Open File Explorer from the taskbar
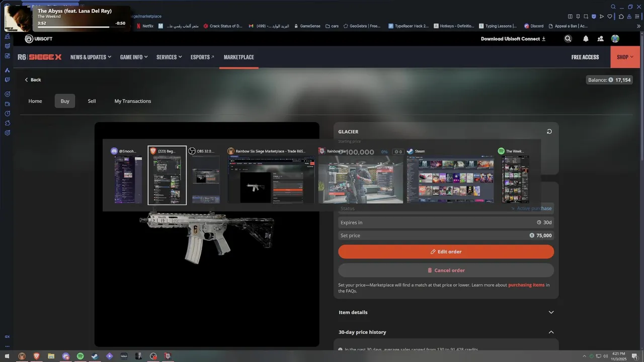 51,356
